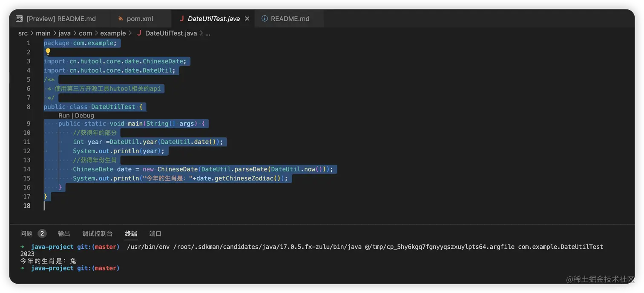
Task: Select java in the breadcrumb path
Action: pos(65,33)
